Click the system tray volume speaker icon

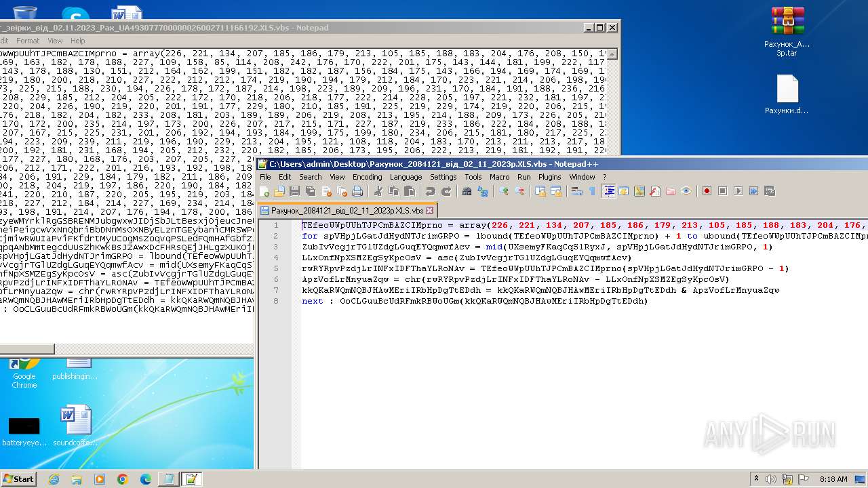(x=771, y=479)
